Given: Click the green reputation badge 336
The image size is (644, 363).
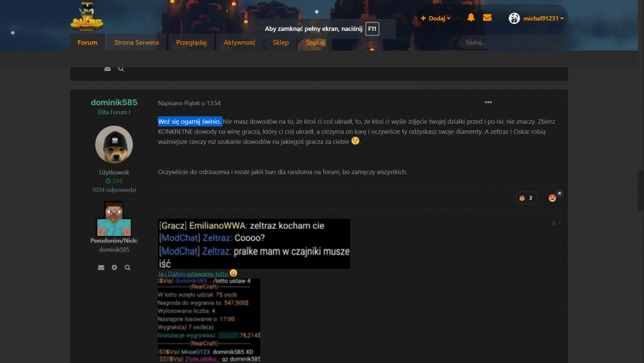Looking at the screenshot, I should pyautogui.click(x=114, y=181).
